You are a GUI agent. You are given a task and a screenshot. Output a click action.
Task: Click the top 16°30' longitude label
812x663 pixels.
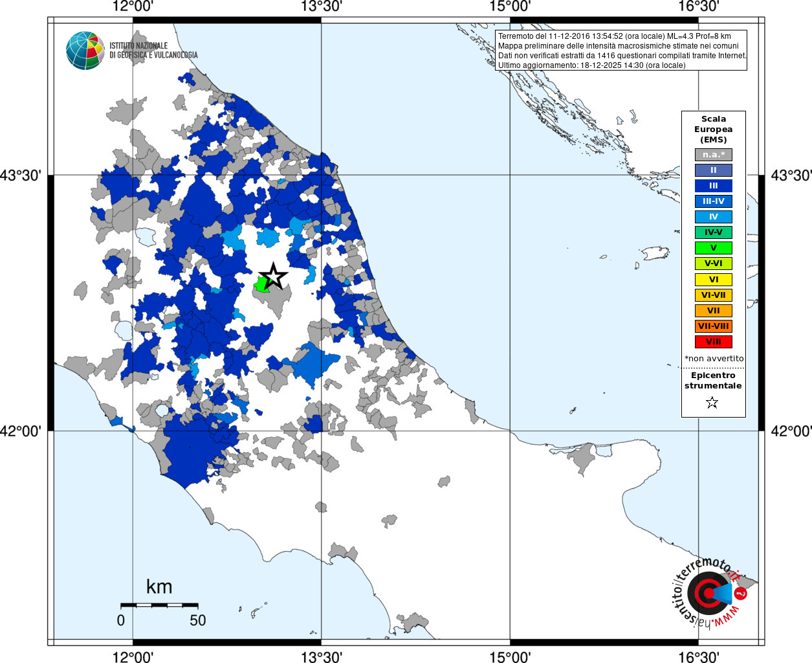(699, 6)
